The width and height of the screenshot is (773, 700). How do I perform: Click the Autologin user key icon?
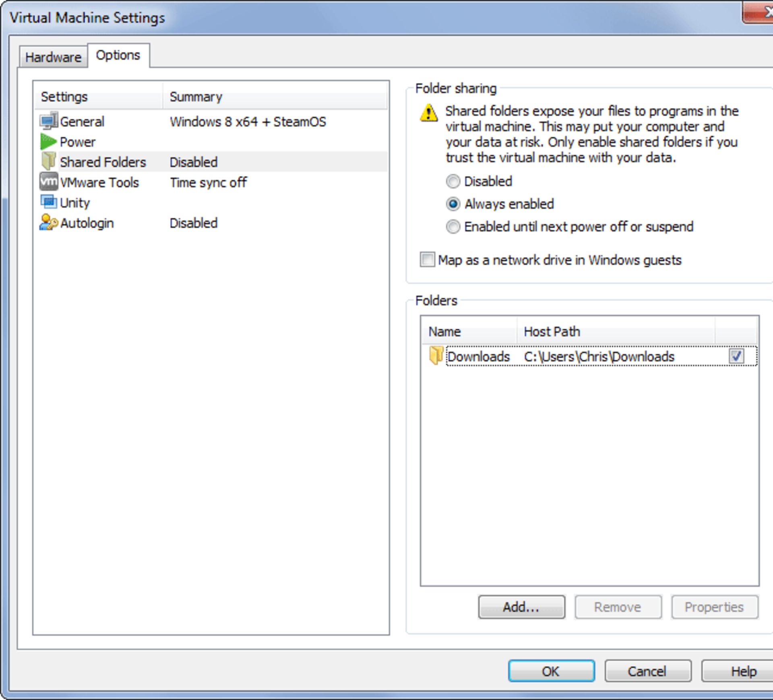pos(49,222)
